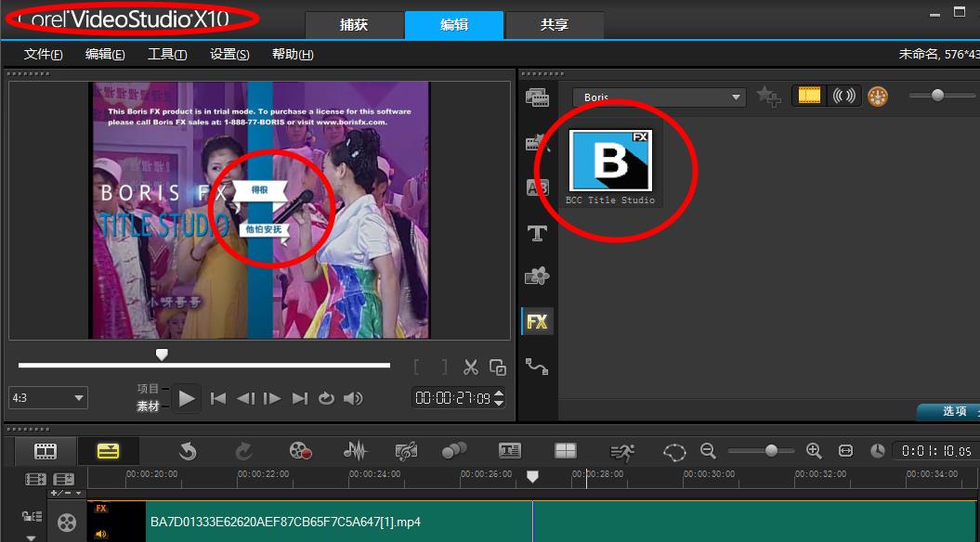
Task: Undo the last action
Action: (x=188, y=451)
